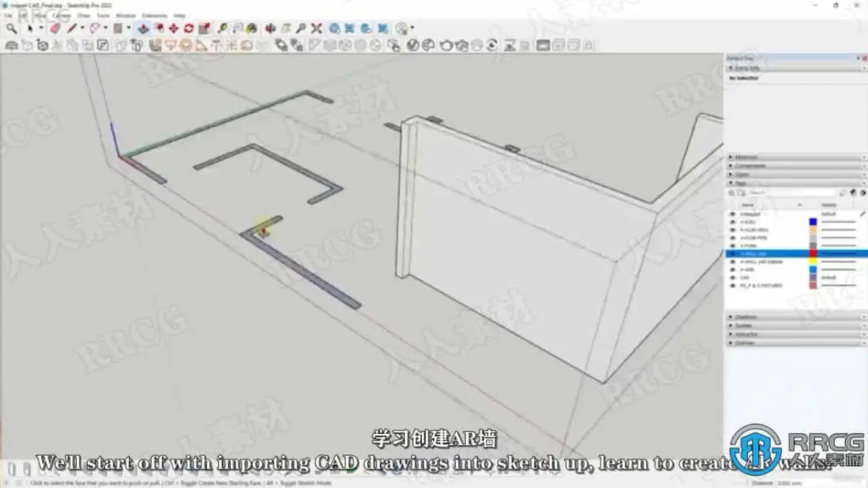Image resolution: width=868 pixels, height=488 pixels.
Task: Hide the A-GLAZ tag
Action: coord(733,221)
